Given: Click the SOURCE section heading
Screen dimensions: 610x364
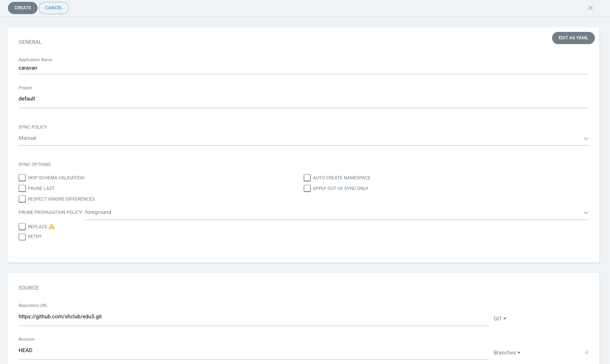Looking at the screenshot, I should click(29, 288).
